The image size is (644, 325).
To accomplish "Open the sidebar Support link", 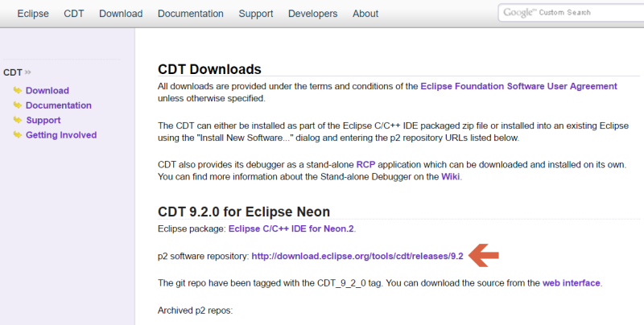I will pos(43,120).
